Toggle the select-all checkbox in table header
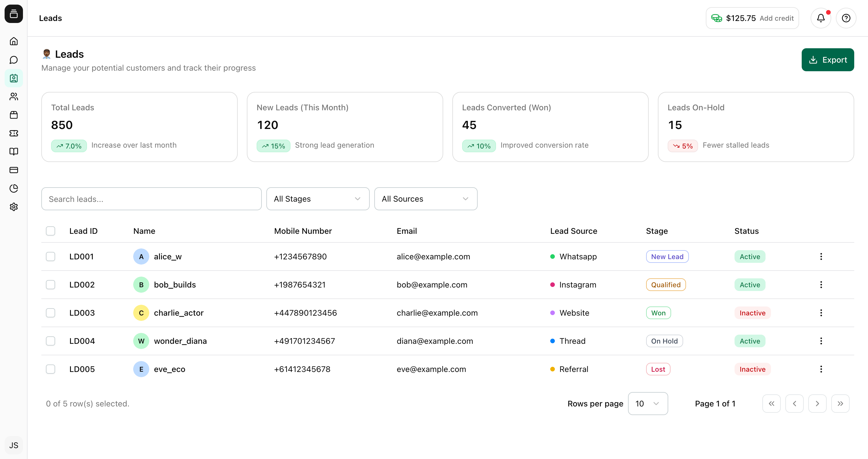 tap(51, 231)
